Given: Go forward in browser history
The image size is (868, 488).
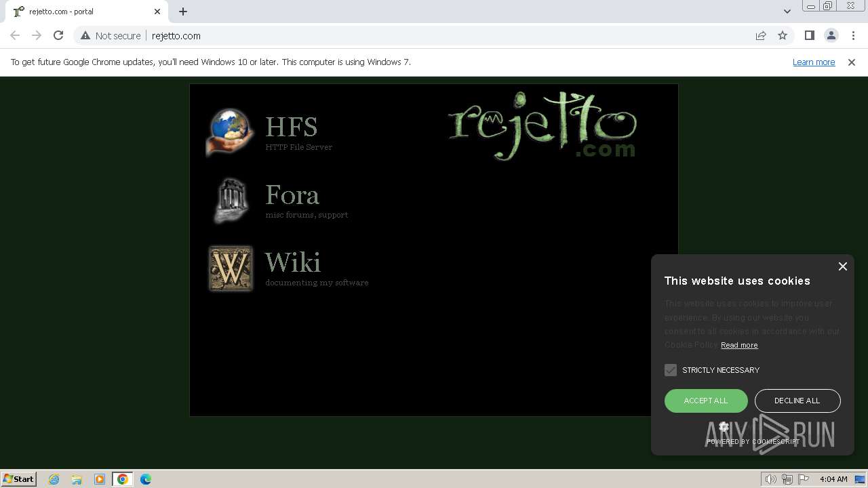Looking at the screenshot, I should click(37, 35).
